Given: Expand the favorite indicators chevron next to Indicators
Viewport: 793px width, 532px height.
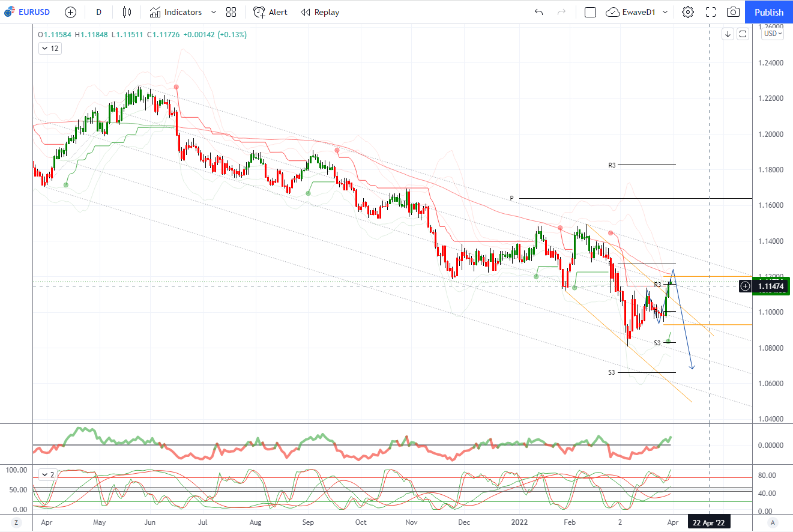Looking at the screenshot, I should click(214, 12).
